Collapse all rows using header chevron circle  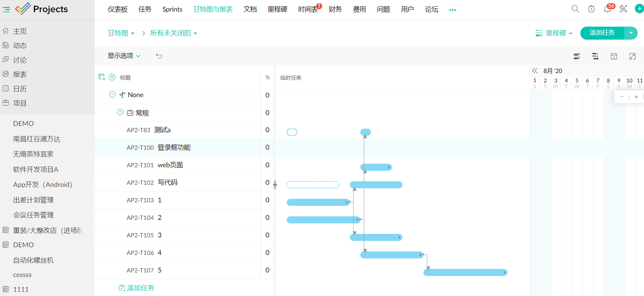tap(112, 77)
